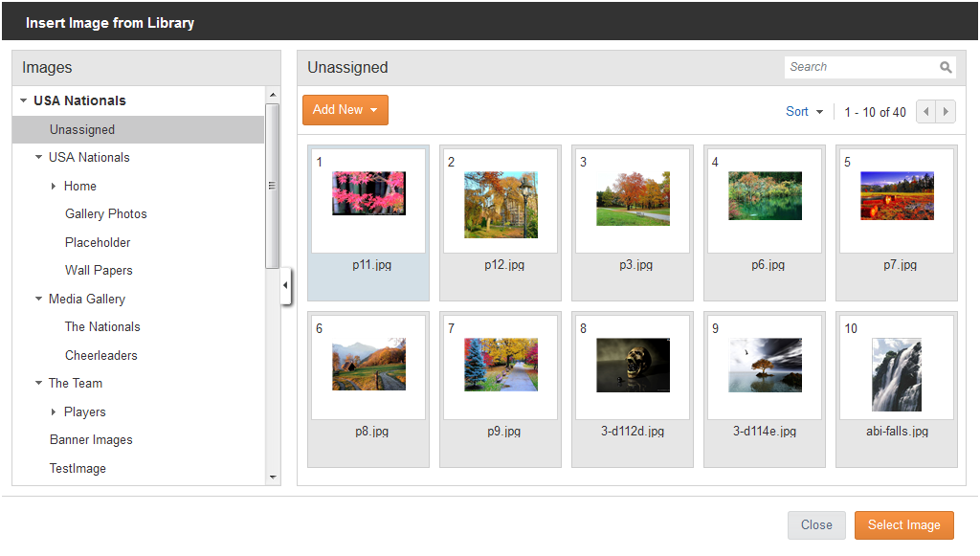Select the Home tree label
This screenshot has width=980, height=556.
point(80,187)
